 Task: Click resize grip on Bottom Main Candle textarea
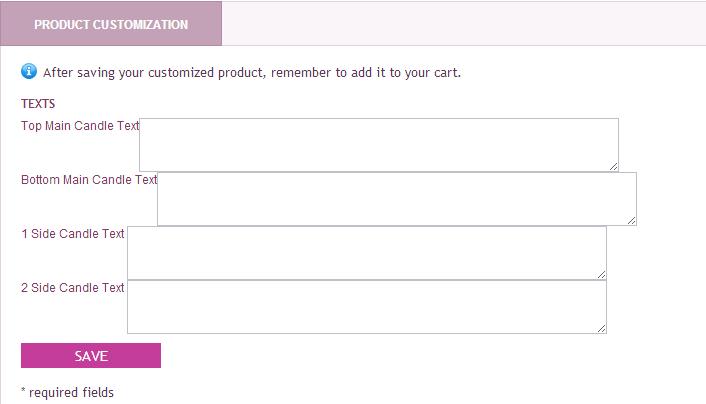[631, 220]
